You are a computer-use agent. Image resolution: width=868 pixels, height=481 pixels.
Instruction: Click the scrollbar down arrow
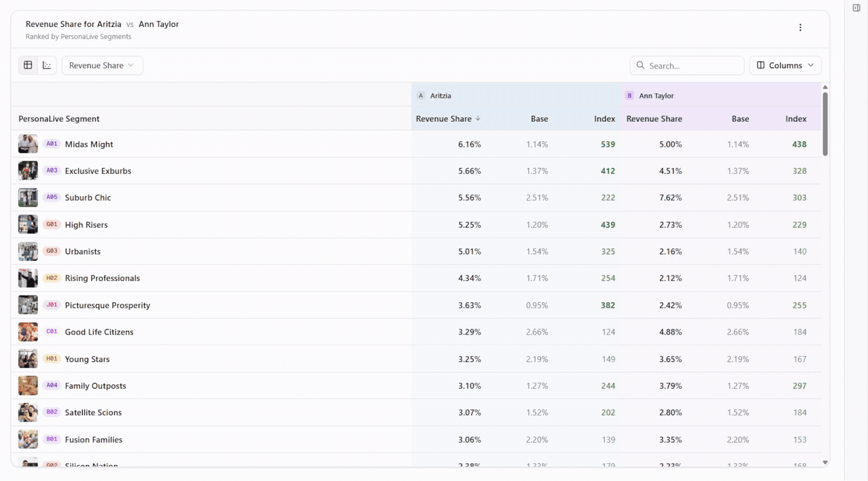point(825,462)
